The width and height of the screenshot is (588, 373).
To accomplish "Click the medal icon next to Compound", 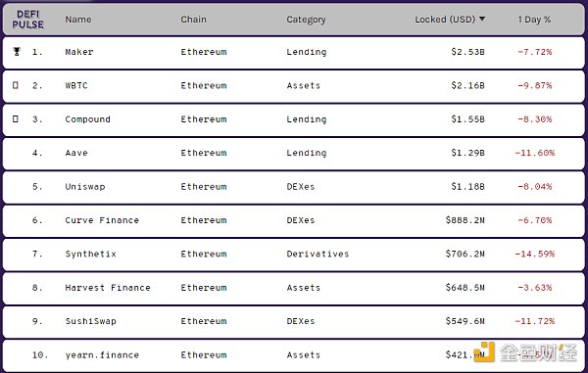I will [x=16, y=118].
